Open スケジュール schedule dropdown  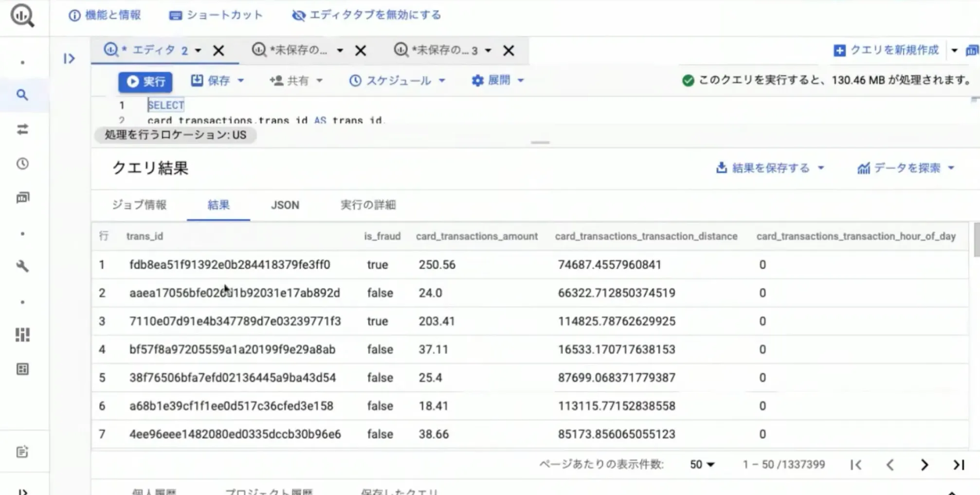click(x=397, y=80)
